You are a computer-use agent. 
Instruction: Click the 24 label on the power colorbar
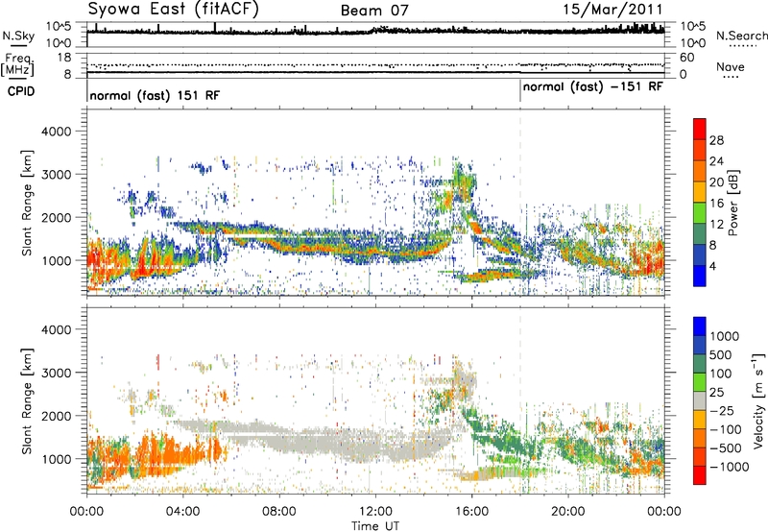click(716, 161)
